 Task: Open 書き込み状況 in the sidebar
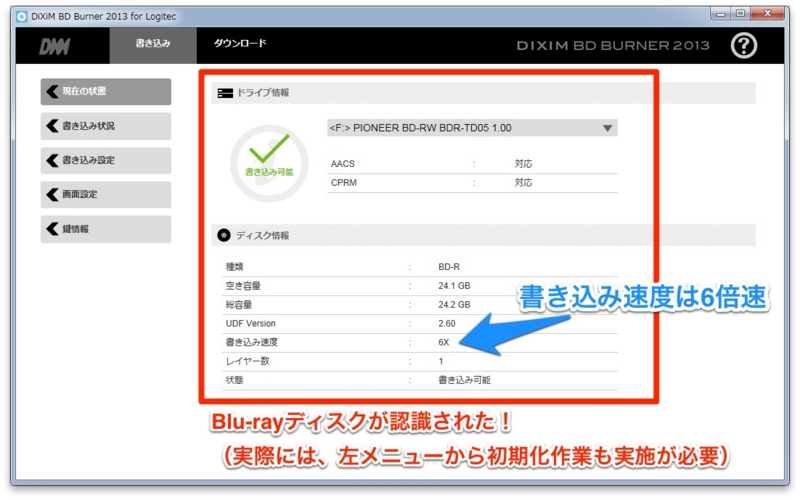tap(106, 126)
